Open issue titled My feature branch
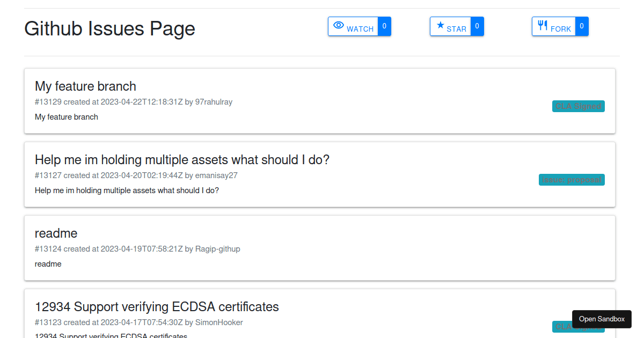 pos(85,86)
